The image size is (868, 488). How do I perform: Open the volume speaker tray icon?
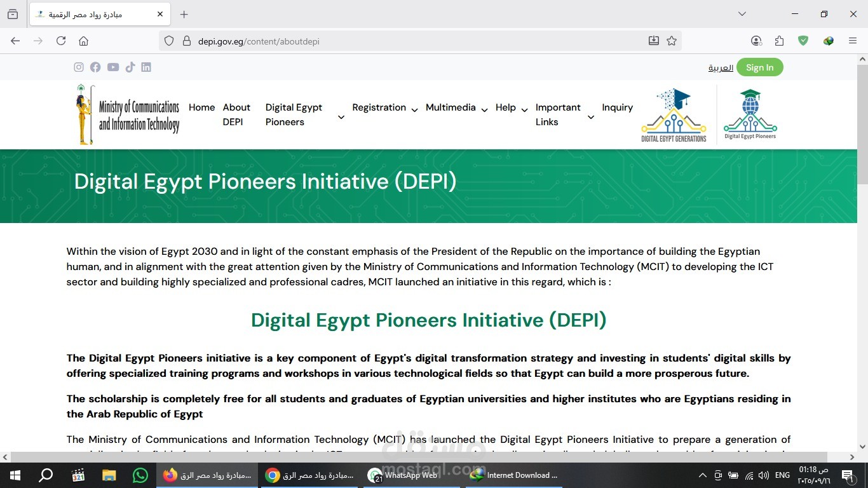pos(764,475)
